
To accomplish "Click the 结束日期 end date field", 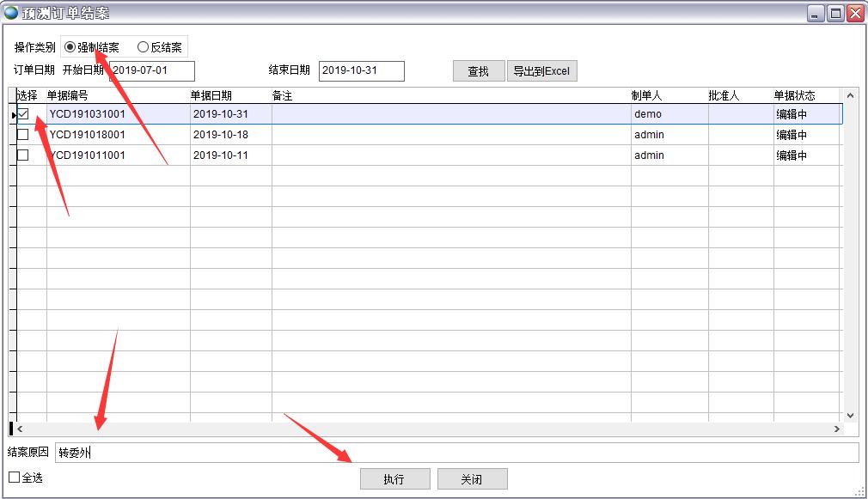I will click(361, 70).
